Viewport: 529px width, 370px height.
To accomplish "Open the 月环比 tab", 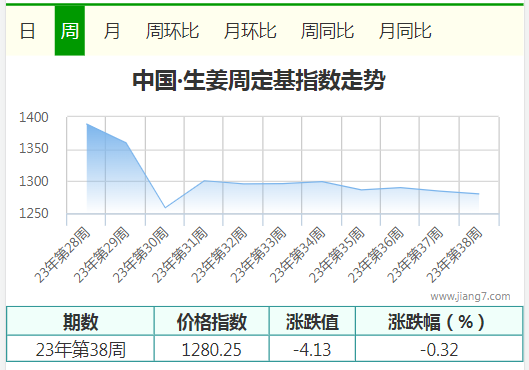I will point(250,31).
